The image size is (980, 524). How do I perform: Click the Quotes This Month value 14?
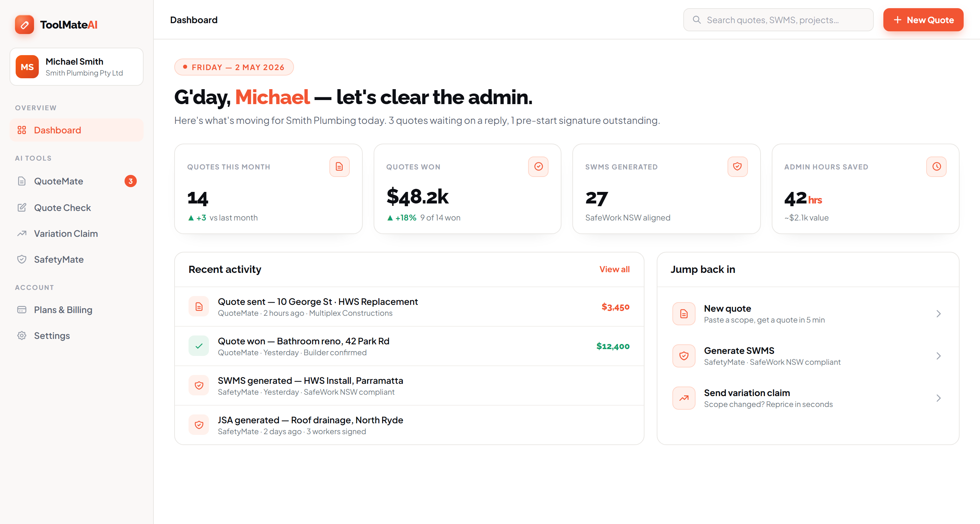click(x=198, y=198)
